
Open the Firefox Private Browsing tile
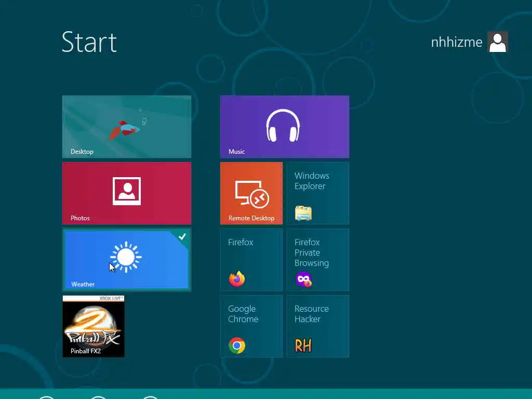point(317,260)
